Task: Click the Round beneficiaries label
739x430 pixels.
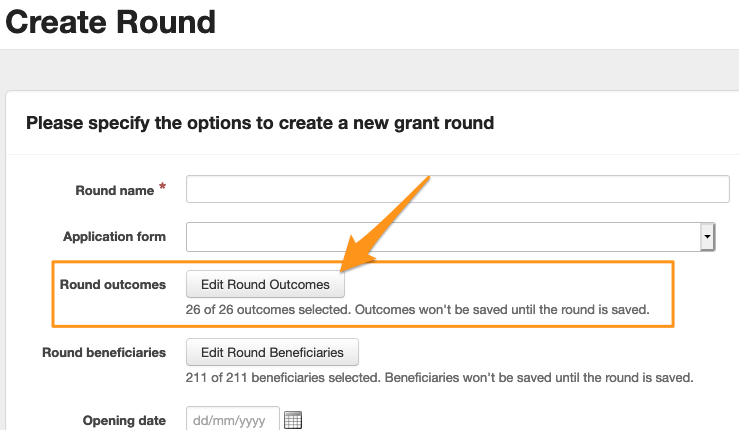Action: click(104, 352)
